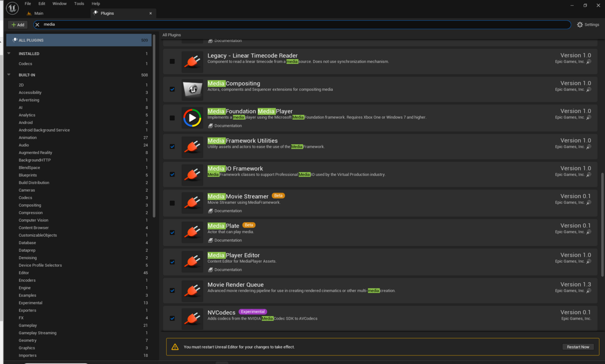Screen dimensions: 605x364
Task: Open Documentation link for Media Plate
Action: (225, 240)
